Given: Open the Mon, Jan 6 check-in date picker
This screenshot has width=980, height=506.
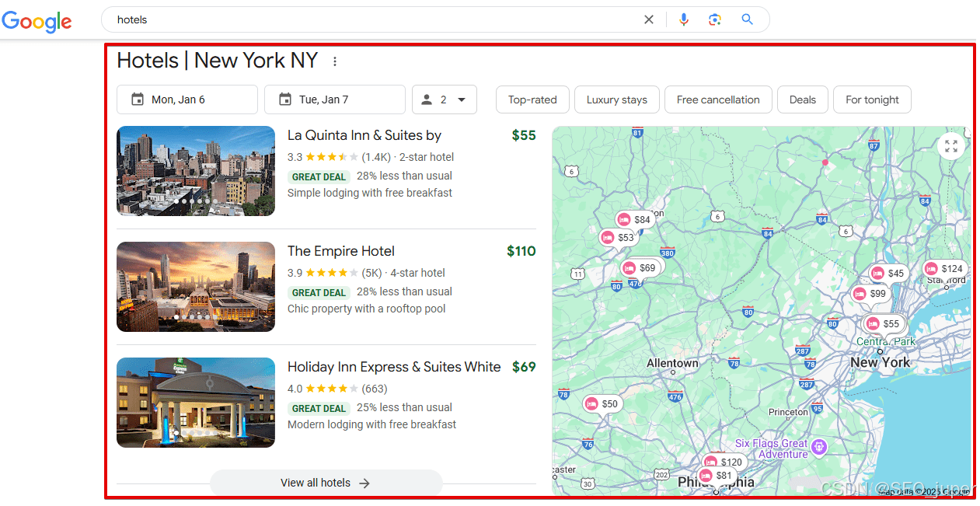Looking at the screenshot, I should pos(187,99).
